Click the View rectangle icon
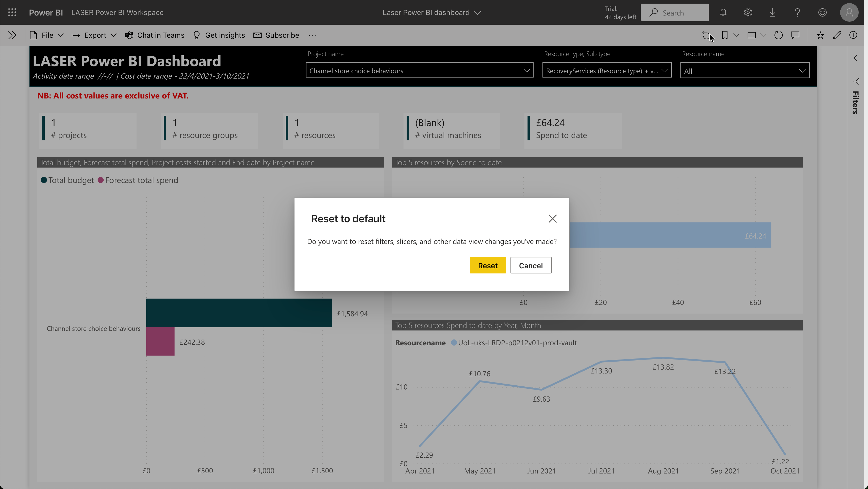The image size is (868, 489). 751,35
